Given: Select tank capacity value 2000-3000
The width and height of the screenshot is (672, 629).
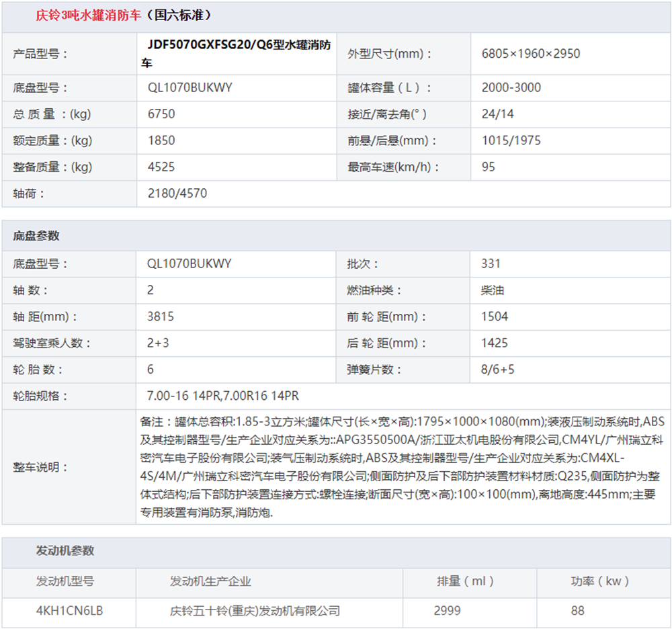Looking at the screenshot, I should click(x=511, y=88).
